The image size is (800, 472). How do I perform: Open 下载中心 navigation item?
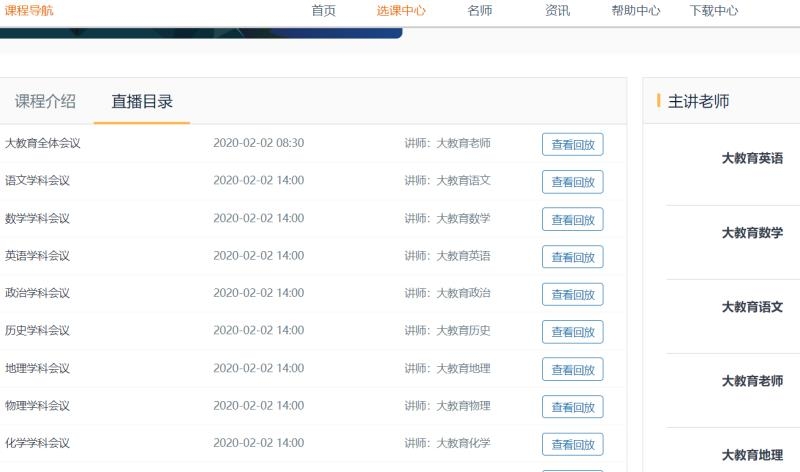click(x=714, y=11)
